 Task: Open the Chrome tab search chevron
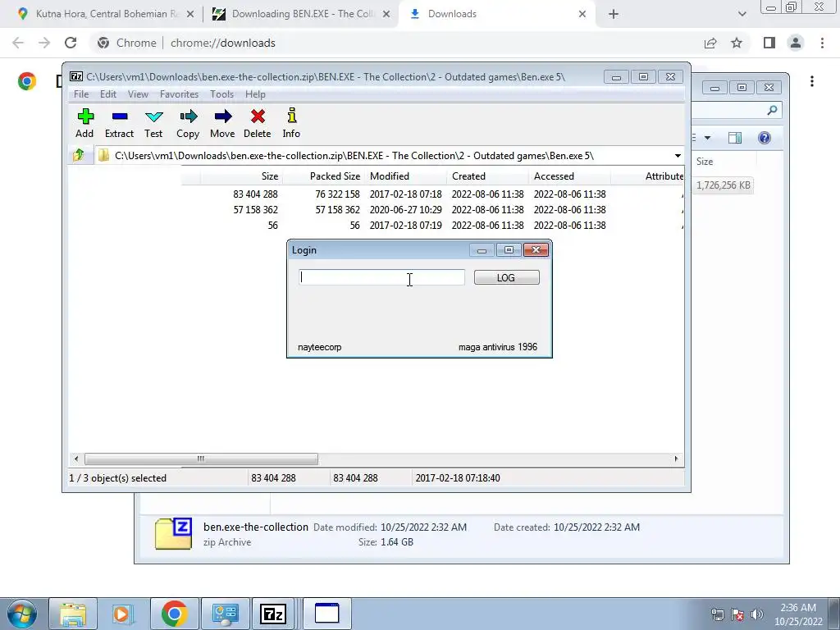coord(742,14)
